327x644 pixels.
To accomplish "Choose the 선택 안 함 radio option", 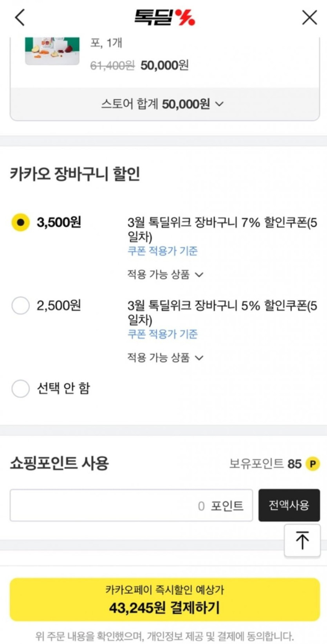I will click(x=20, y=388).
